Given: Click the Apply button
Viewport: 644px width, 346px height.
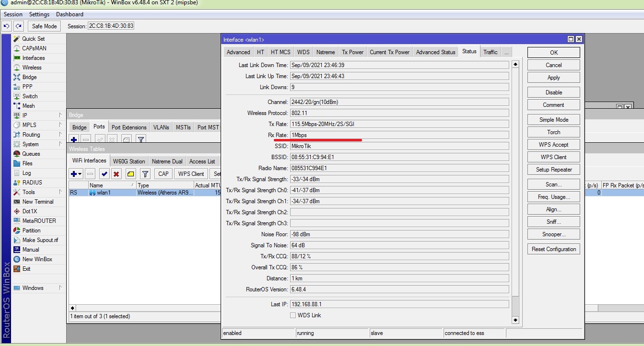Looking at the screenshot, I should pyautogui.click(x=554, y=78).
